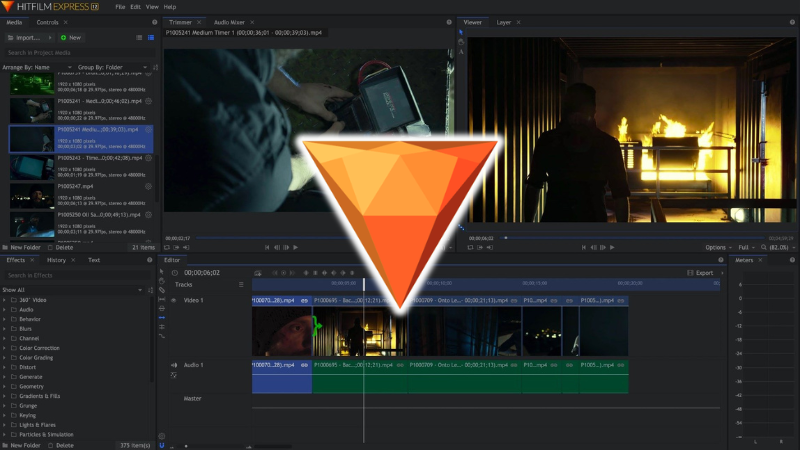The width and height of the screenshot is (800, 450).
Task: Toggle Video 1 track visibility eye
Action: click(x=173, y=301)
